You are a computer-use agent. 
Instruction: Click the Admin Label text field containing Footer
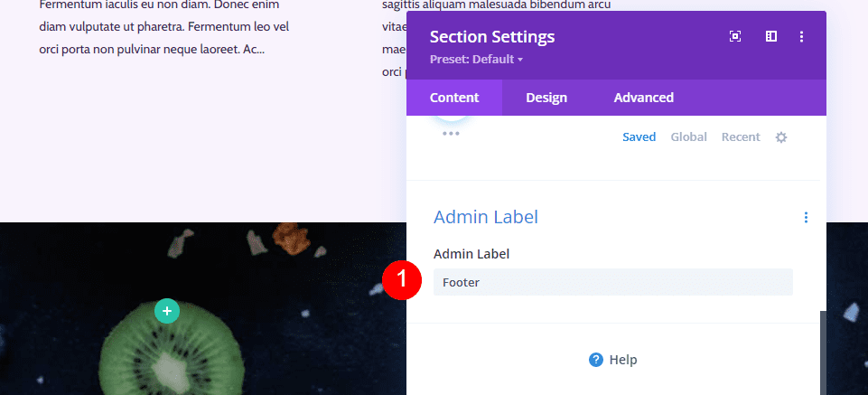[x=612, y=282]
